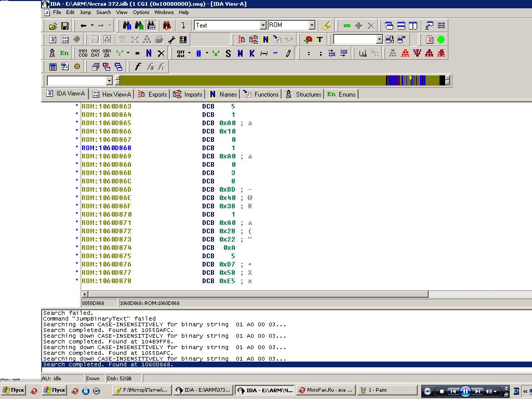532x399 pixels.
Task: Open the empty combo box dropdown in second toolbar row
Action: (x=379, y=39)
